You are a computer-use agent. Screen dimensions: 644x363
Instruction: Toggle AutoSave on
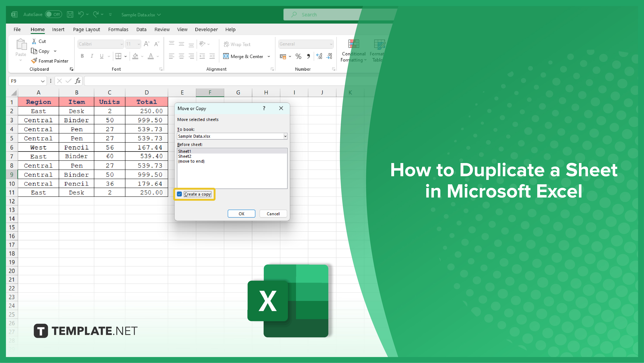coord(53,14)
